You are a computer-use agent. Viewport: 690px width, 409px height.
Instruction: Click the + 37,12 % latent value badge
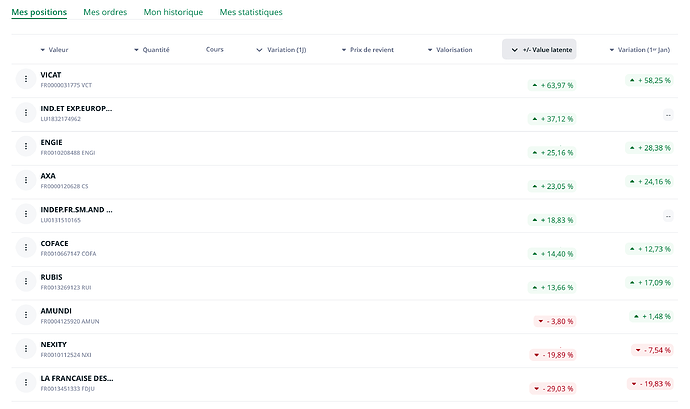click(x=552, y=119)
